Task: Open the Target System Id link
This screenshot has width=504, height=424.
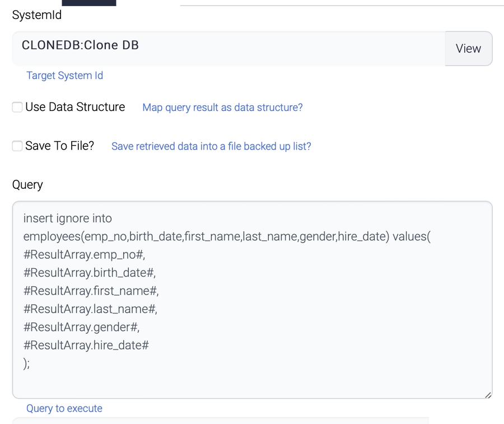Action: 64,75
